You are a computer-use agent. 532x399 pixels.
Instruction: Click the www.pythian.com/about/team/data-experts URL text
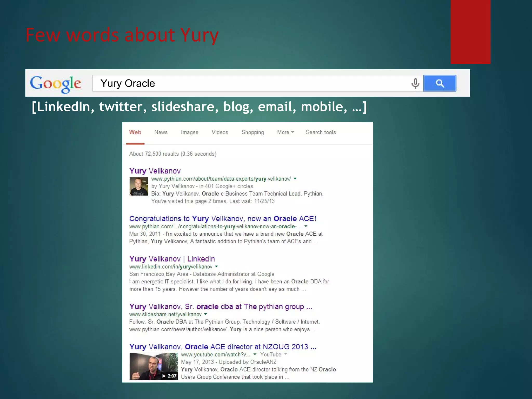click(x=221, y=179)
